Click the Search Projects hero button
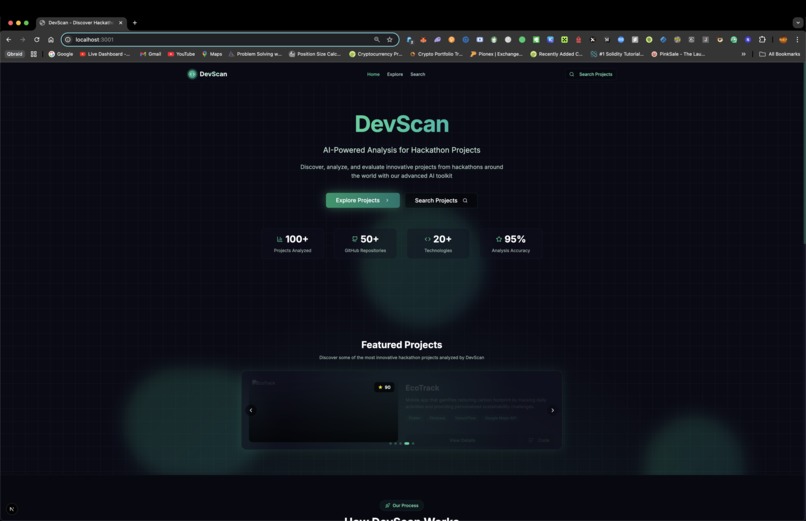 (x=441, y=200)
